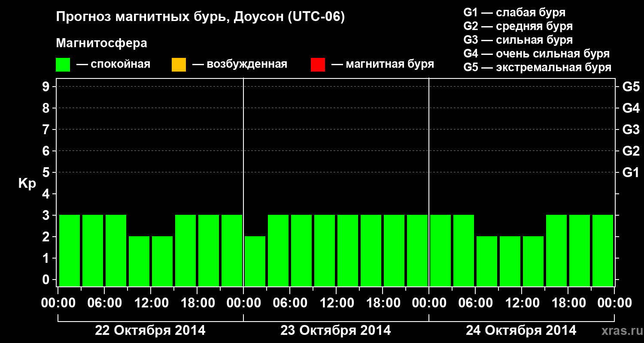The width and height of the screenshot is (644, 343).
Task: Click the 21:00–00:00 bar on 22 Октября
Action: coord(232,250)
